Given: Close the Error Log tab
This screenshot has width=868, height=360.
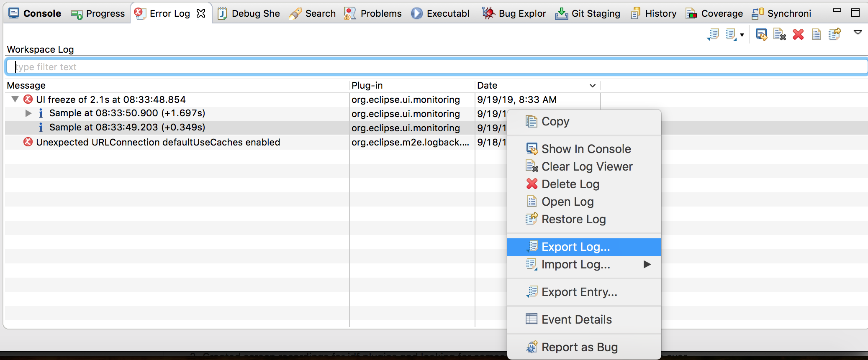Looking at the screenshot, I should coord(201,13).
